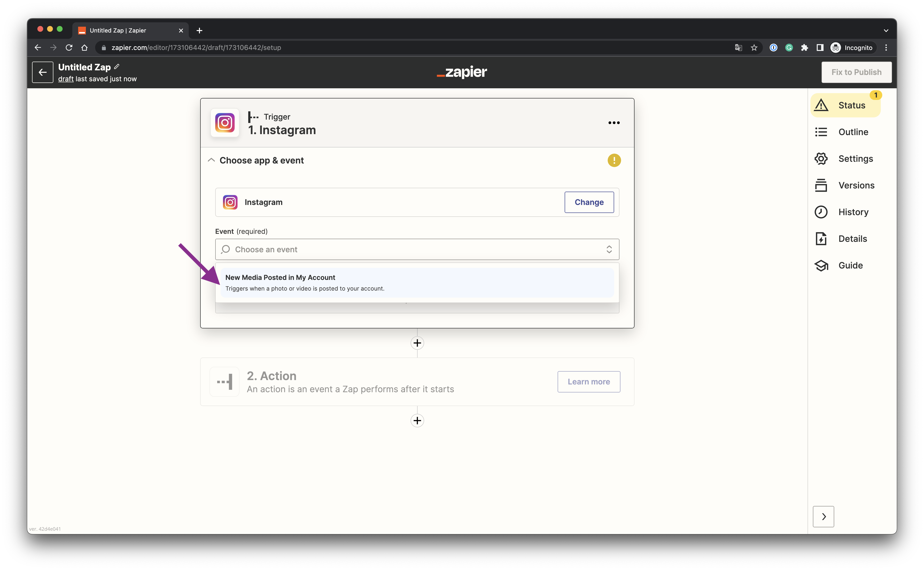
Task: Click the back arrow button beside Untitled Zap
Action: click(43, 72)
